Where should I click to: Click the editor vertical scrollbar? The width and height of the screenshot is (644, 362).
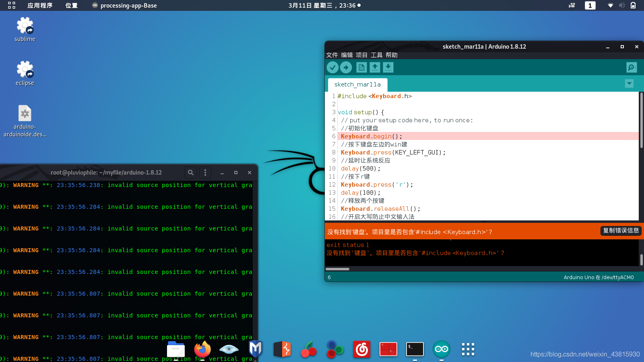pyautogui.click(x=641, y=120)
